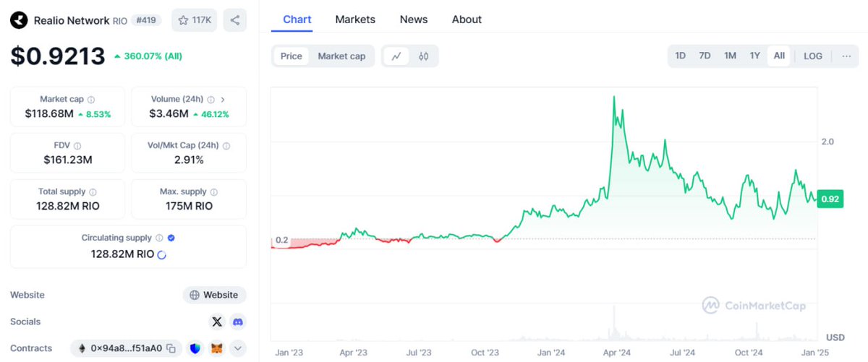Click the $118.68M market cap value

(48, 113)
